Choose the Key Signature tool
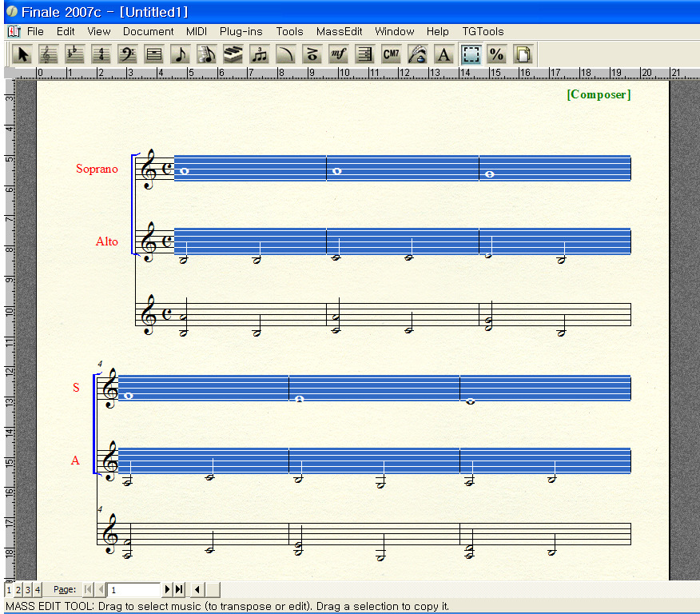The width and height of the screenshot is (700, 614). tap(75, 54)
